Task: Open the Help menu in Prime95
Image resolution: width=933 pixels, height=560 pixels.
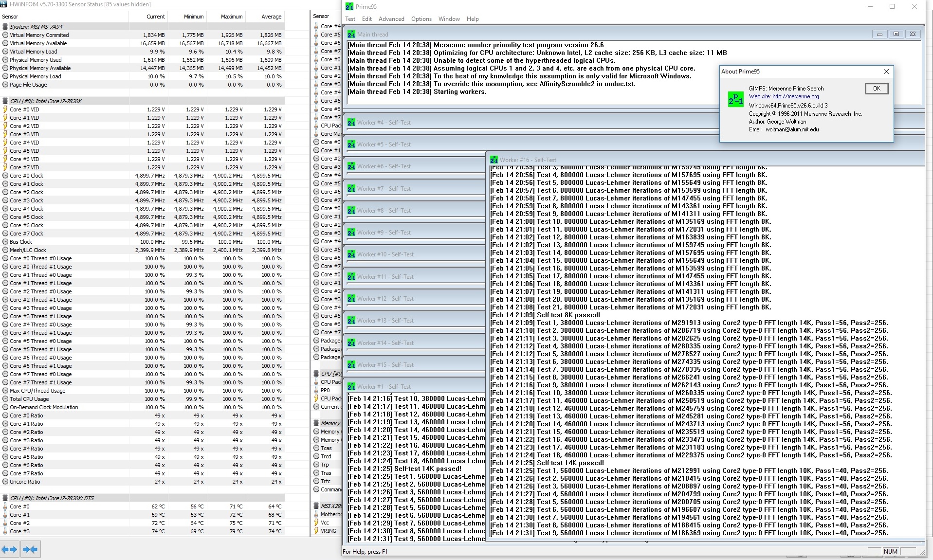Action: [x=473, y=19]
